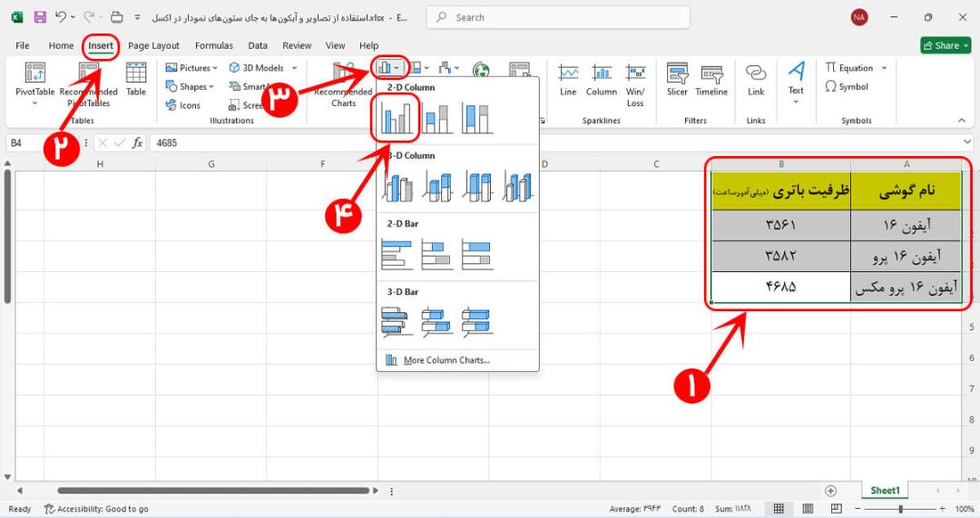Switch to Normal view in status bar
This screenshot has width=980, height=518.
tap(779, 509)
